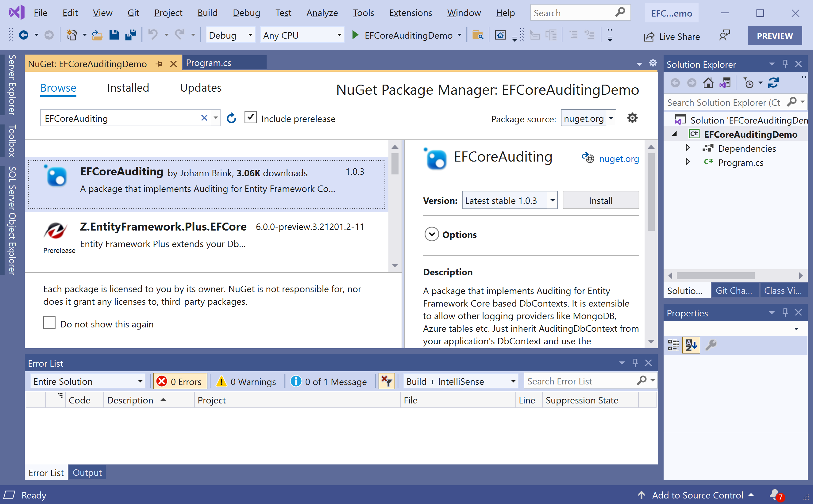The width and height of the screenshot is (813, 504).
Task: Expand the Options section
Action: (432, 234)
